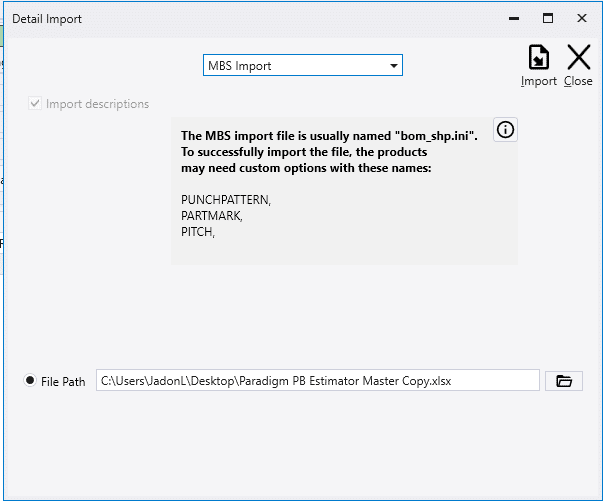The width and height of the screenshot is (603, 502).
Task: Click the Import document icon
Action: pyautogui.click(x=538, y=57)
